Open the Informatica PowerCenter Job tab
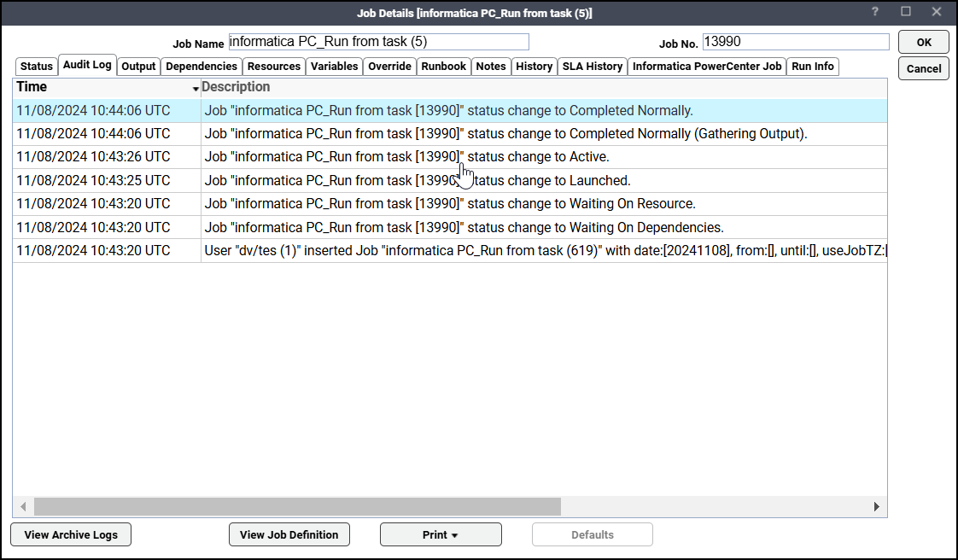958x560 pixels. [x=707, y=67]
